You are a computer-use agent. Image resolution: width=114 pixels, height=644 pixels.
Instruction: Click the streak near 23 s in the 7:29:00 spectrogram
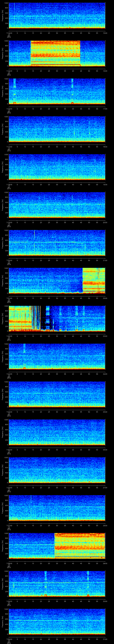pos(46,584)
